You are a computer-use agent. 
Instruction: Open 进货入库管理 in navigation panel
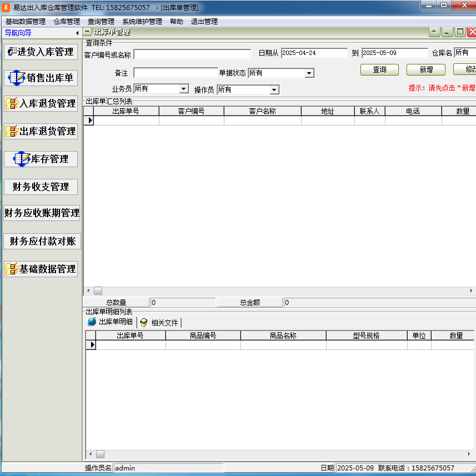41,52
